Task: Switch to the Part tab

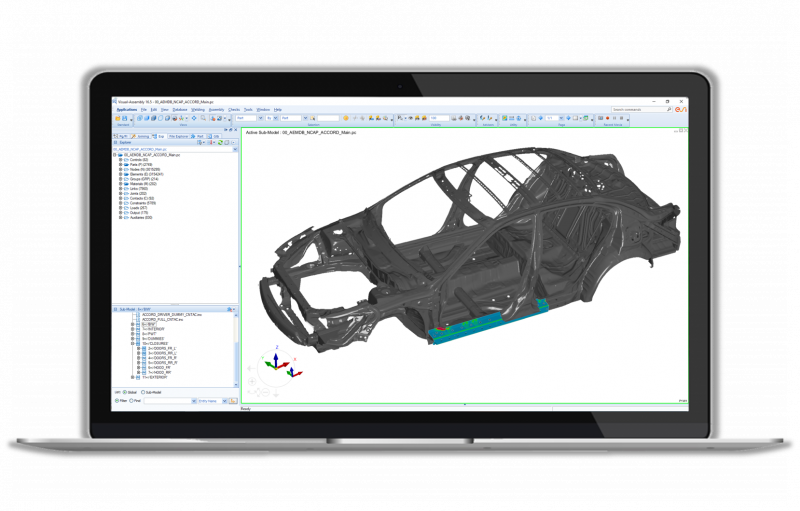Action: coord(197,136)
